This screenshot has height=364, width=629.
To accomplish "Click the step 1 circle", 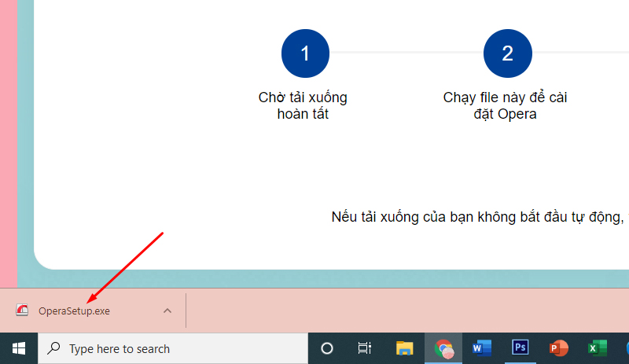I will click(x=305, y=53).
